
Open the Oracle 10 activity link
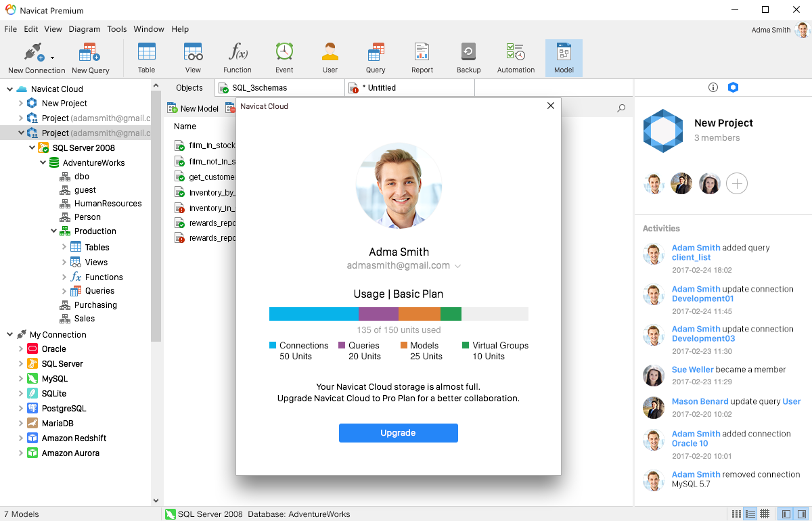click(690, 443)
